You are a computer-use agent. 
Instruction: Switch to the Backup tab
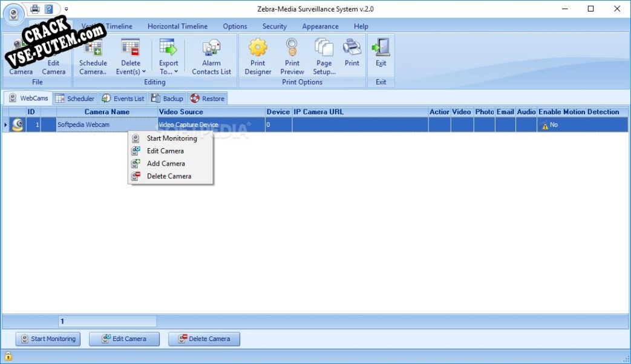(x=167, y=98)
